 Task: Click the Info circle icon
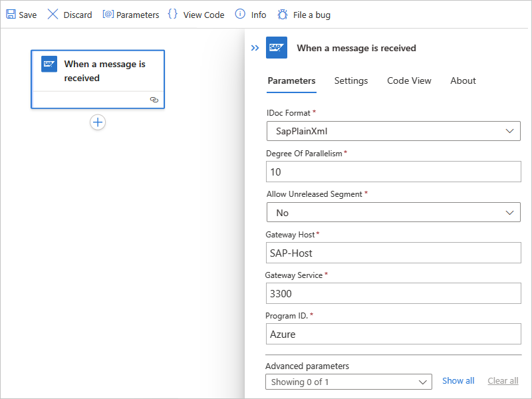tap(241, 15)
